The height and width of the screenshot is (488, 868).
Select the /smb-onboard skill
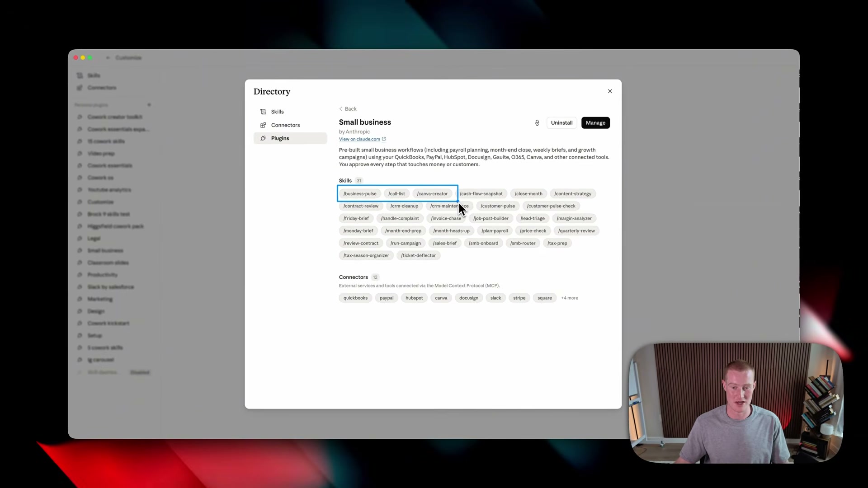point(483,244)
